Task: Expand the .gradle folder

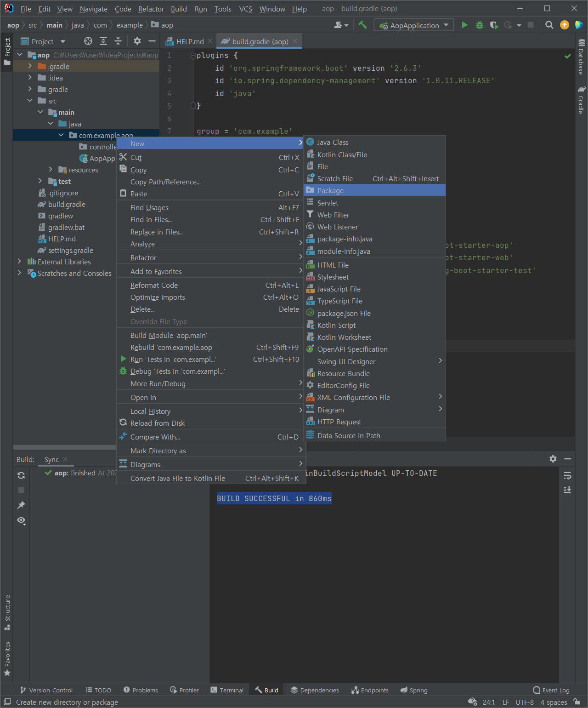Action: [x=30, y=66]
